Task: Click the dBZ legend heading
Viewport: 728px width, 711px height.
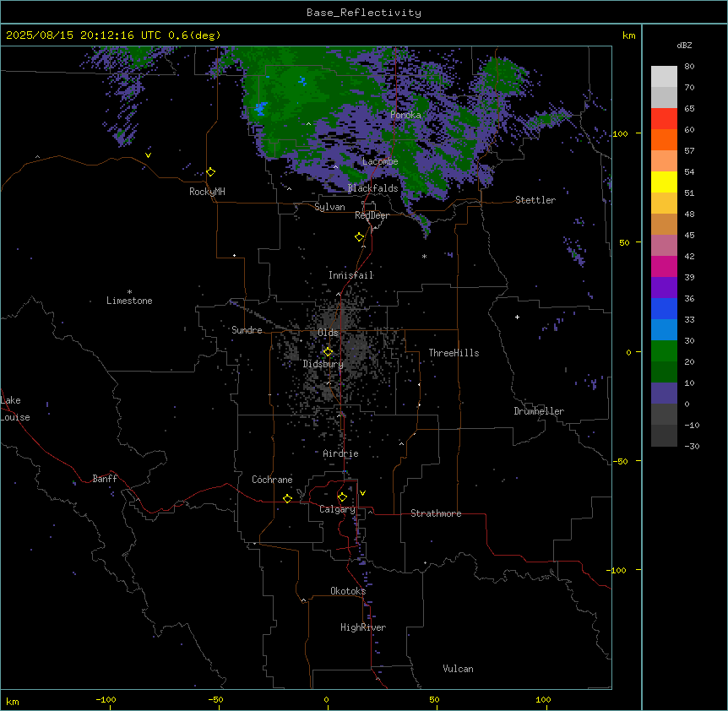Action: 684,45
